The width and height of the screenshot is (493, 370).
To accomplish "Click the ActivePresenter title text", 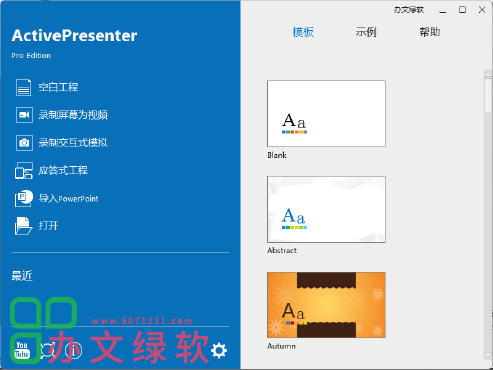I will [x=74, y=36].
